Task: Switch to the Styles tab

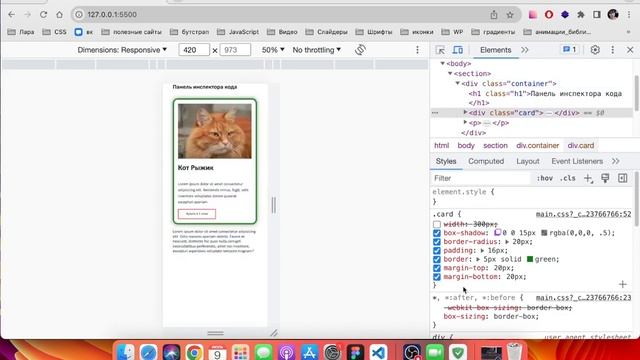Action: coord(446,161)
